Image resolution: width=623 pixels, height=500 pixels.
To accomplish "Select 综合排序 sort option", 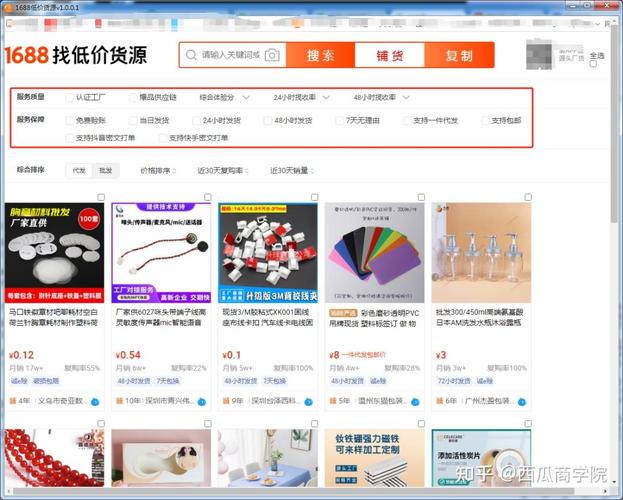I will (31, 170).
